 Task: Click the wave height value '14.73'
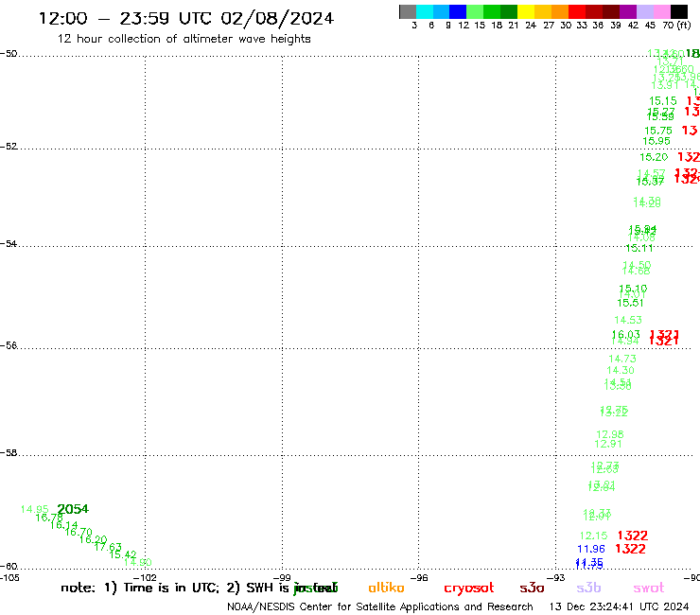pos(621,359)
